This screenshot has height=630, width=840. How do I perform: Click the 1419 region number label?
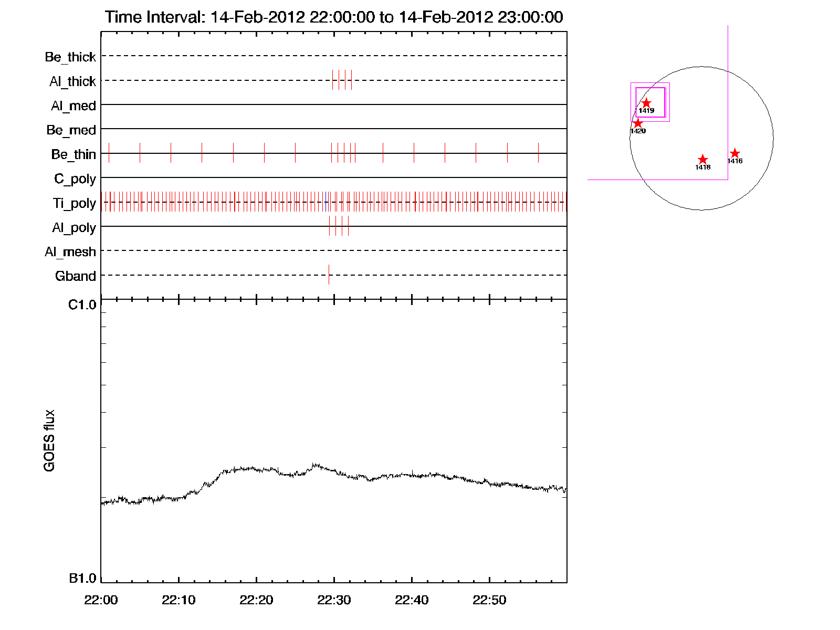pos(646,111)
